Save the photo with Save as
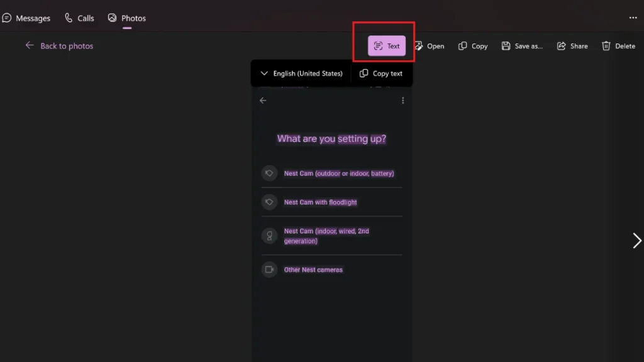644x362 pixels. 522,46
